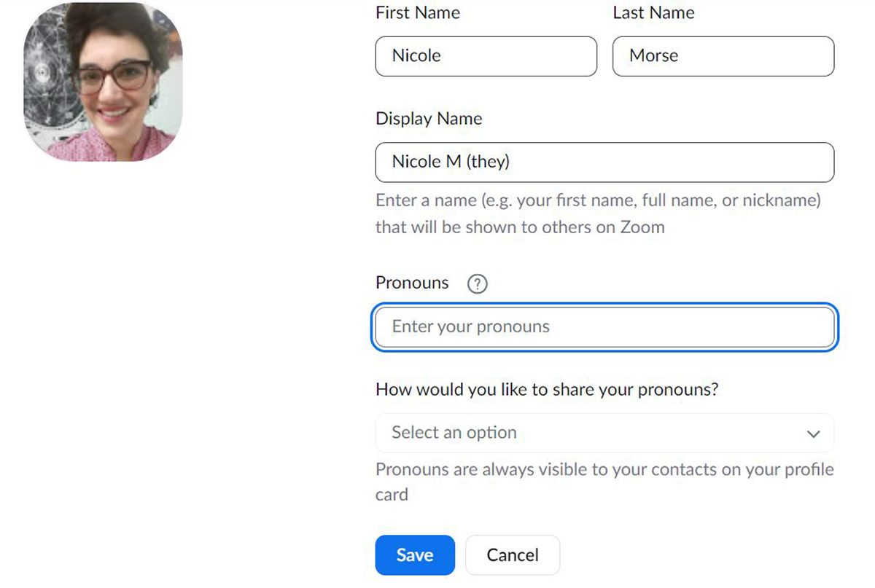Click the word 'Morse' in Last Name
875x588 pixels.
[654, 56]
